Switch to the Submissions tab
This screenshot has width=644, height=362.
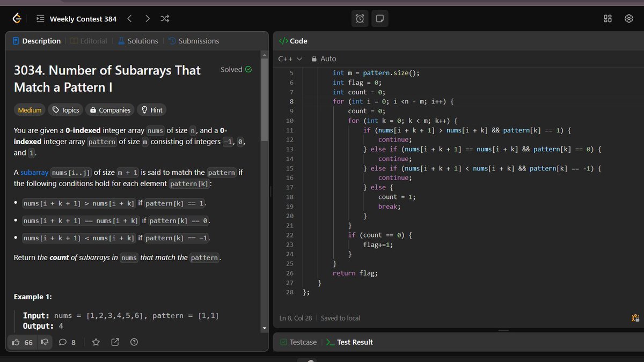194,41
